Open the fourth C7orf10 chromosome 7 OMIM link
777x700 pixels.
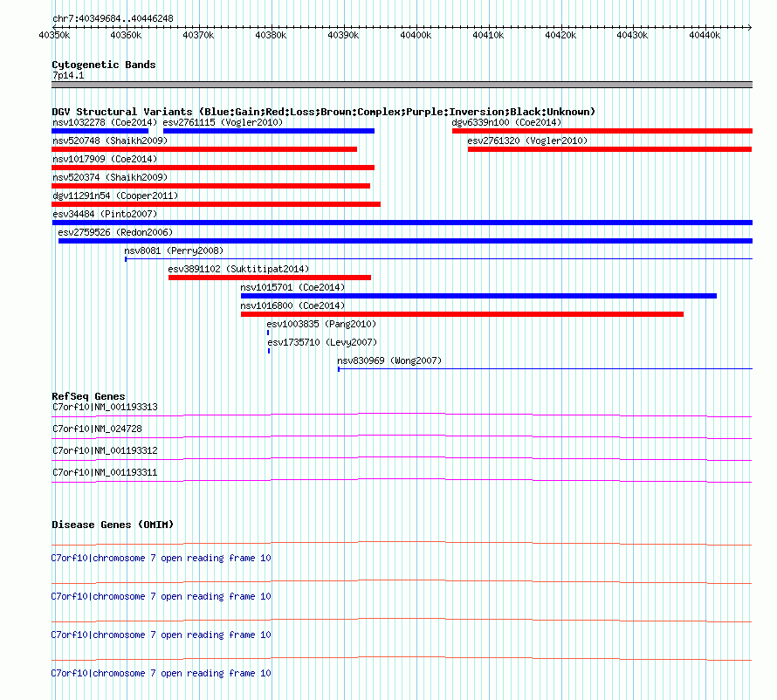(x=161, y=673)
